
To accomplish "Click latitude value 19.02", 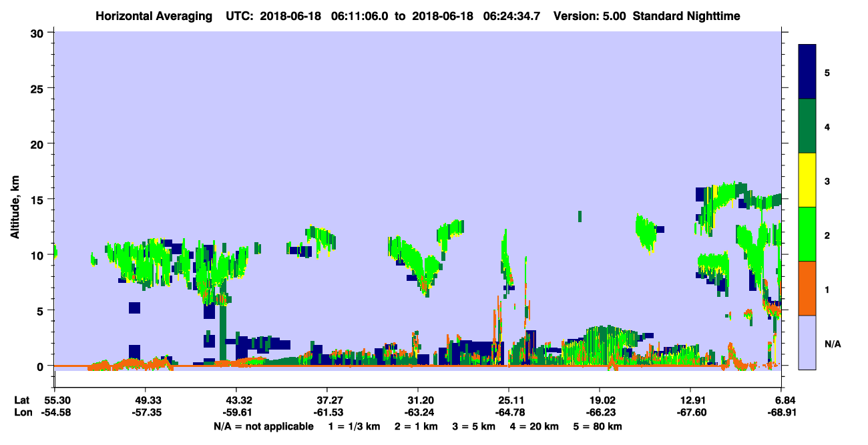I will pyautogui.click(x=600, y=400).
